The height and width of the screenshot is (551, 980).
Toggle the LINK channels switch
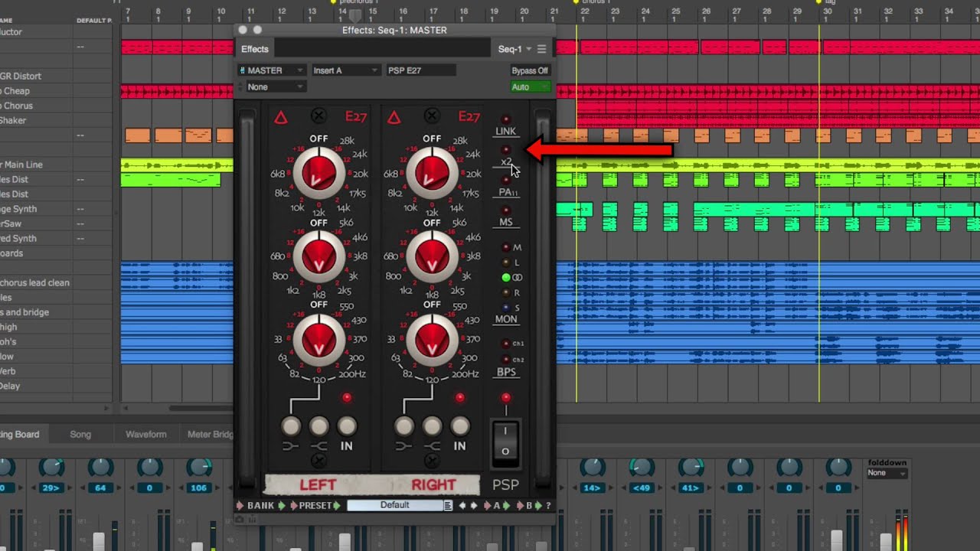(x=505, y=120)
